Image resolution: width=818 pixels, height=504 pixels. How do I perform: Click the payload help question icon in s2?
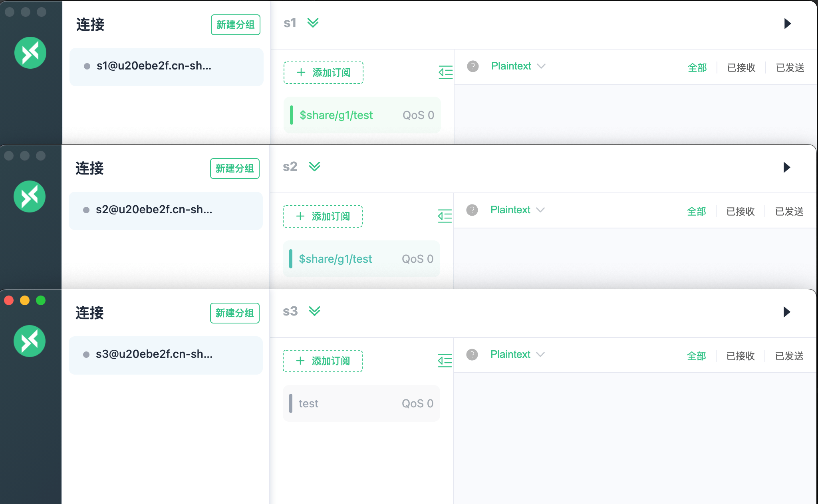472,210
